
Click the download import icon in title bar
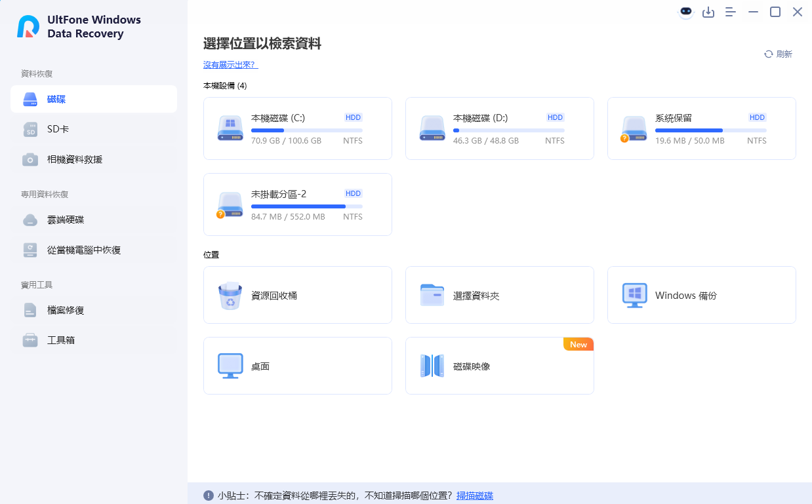tap(708, 12)
